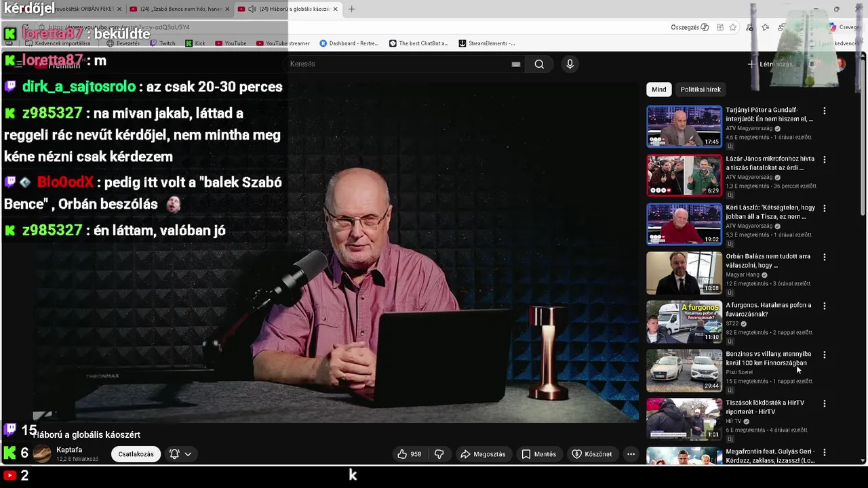Click title A furgonos. Hatalmas pofon
This screenshot has width=868, height=488.
coord(768,310)
